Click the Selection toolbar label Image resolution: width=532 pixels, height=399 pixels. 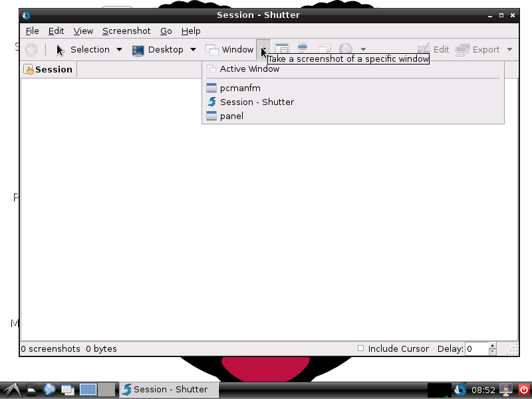[90, 49]
